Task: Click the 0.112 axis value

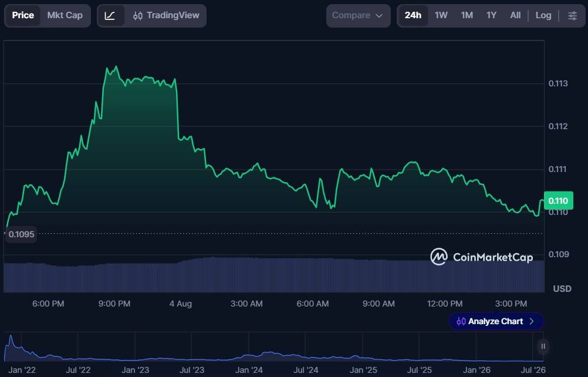Action: 558,126
